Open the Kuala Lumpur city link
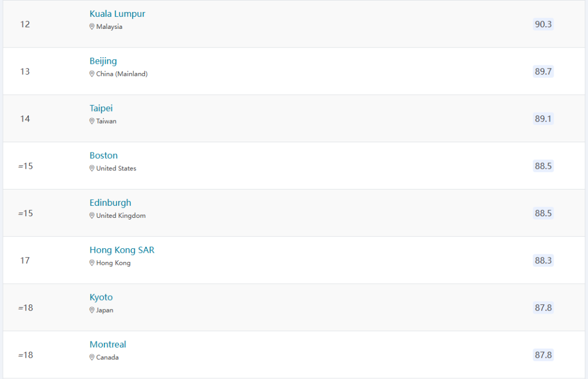Image resolution: width=588 pixels, height=379 pixels. [x=118, y=14]
